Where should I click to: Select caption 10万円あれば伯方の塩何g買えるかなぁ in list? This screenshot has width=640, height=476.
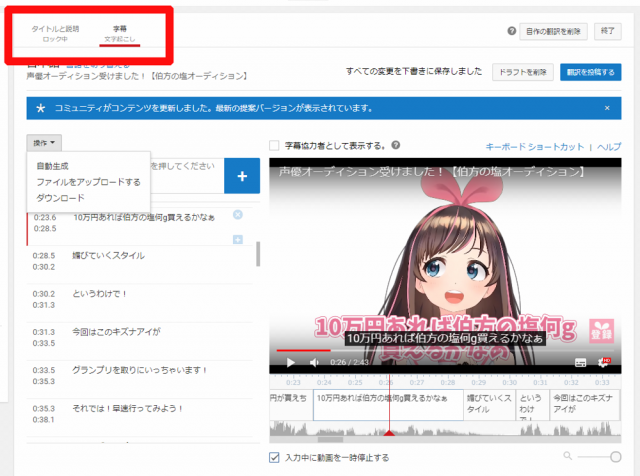pyautogui.click(x=144, y=218)
